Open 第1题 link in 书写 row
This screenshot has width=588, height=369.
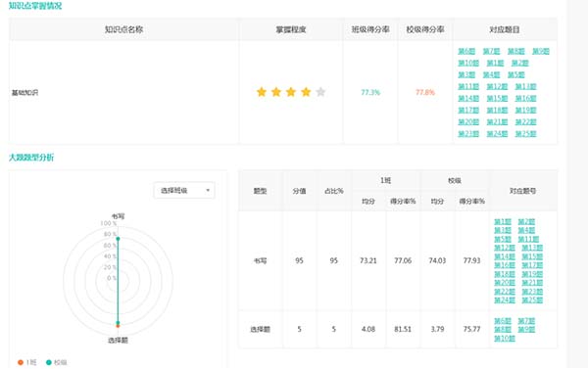coord(503,221)
